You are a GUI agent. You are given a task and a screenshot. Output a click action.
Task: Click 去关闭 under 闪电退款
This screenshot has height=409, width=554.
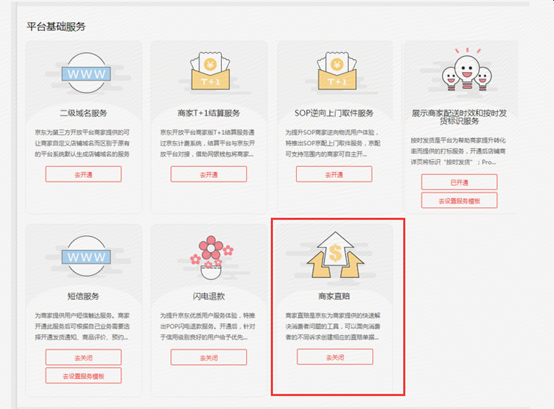209,357
